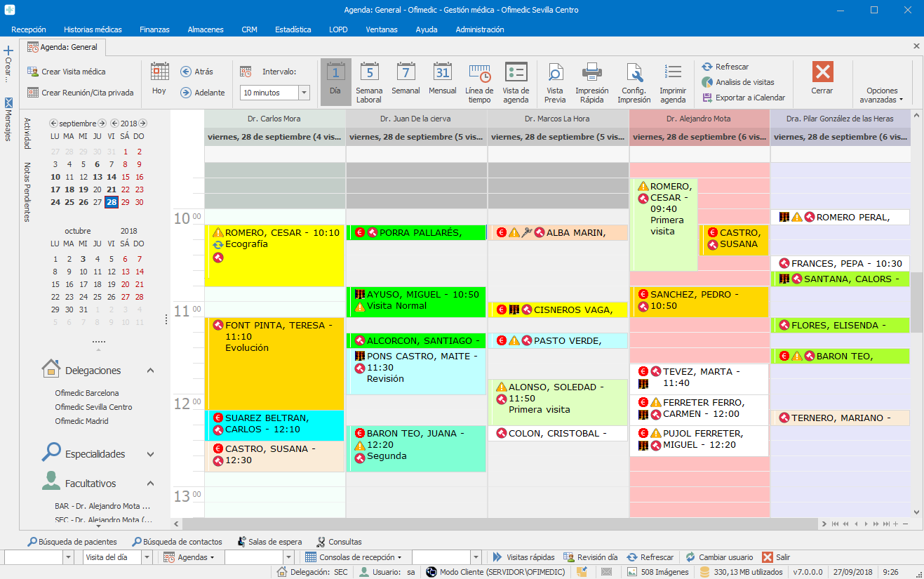Screen dimensions: 924x579
Task: Open Vista Previa print preview
Action: (554, 72)
